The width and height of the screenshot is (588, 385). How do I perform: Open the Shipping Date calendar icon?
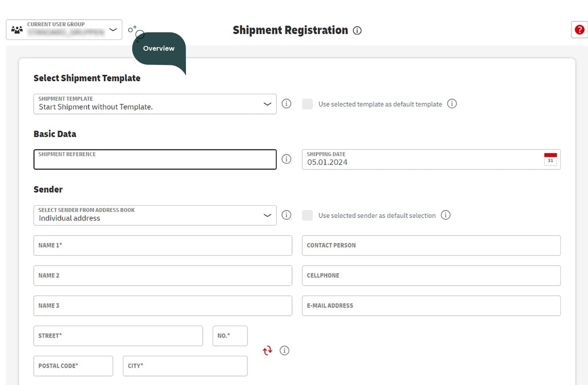tap(550, 159)
